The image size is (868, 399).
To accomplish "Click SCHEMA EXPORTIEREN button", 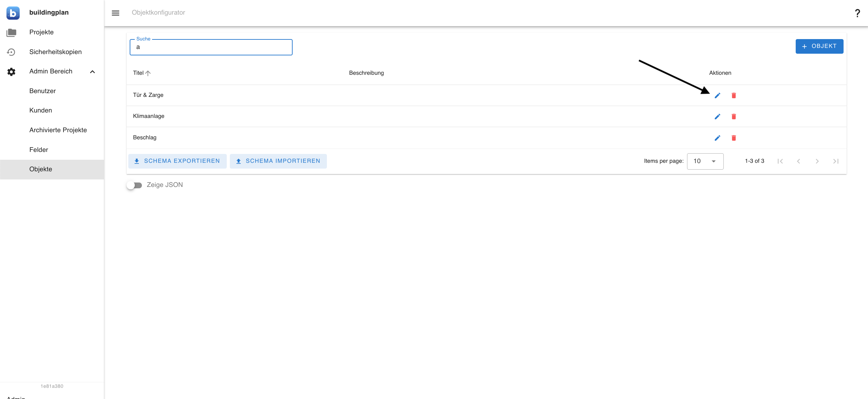I will tap(177, 161).
